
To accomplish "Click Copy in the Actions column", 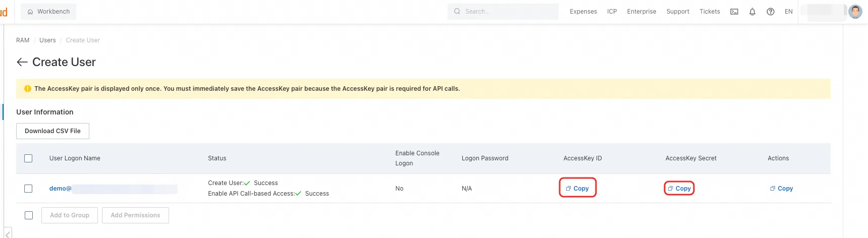I will tap(781, 189).
